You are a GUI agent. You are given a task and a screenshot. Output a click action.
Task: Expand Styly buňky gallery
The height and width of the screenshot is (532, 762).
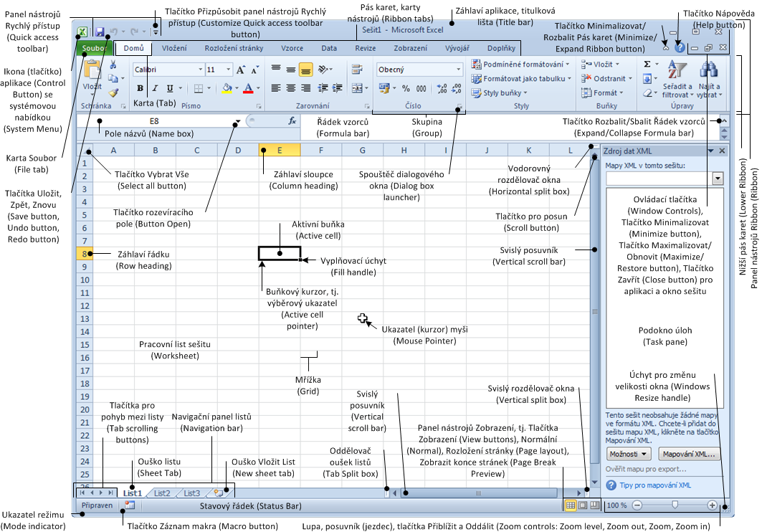pos(500,92)
